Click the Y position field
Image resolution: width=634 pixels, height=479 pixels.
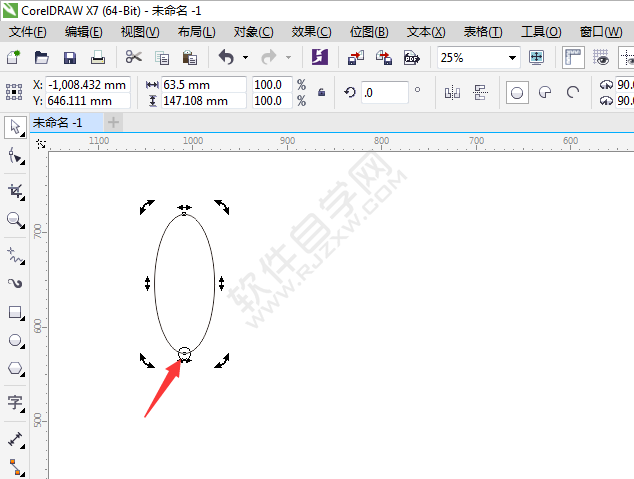tap(88, 101)
